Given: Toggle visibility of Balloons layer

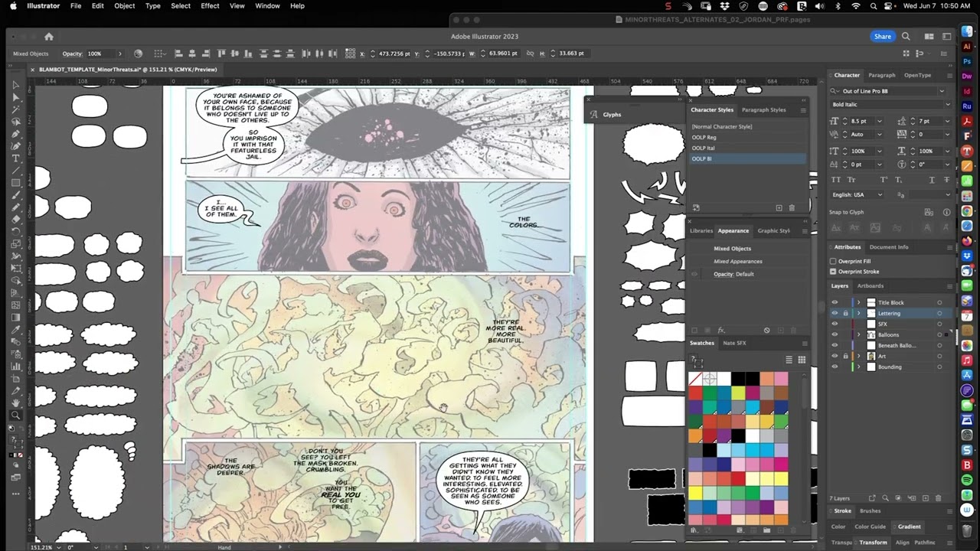Looking at the screenshot, I should point(835,334).
